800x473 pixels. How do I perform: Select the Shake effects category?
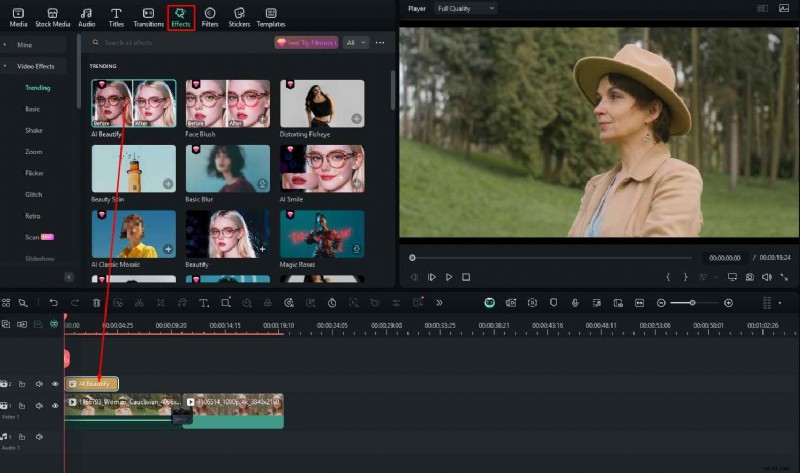pyautogui.click(x=34, y=131)
